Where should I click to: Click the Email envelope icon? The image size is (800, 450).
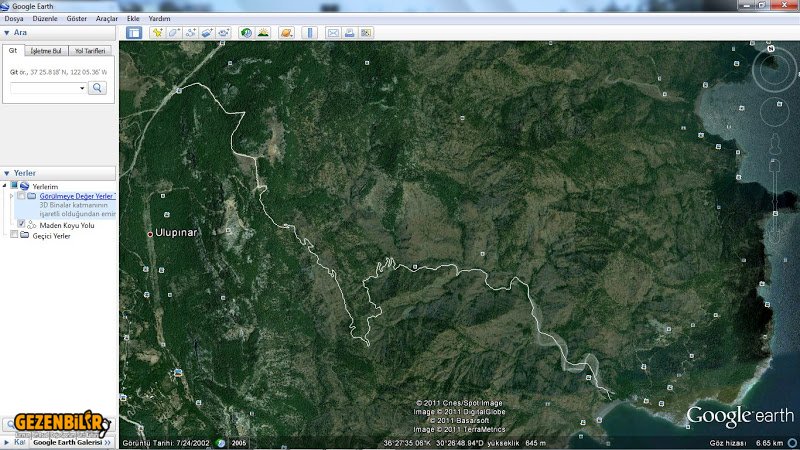(333, 33)
